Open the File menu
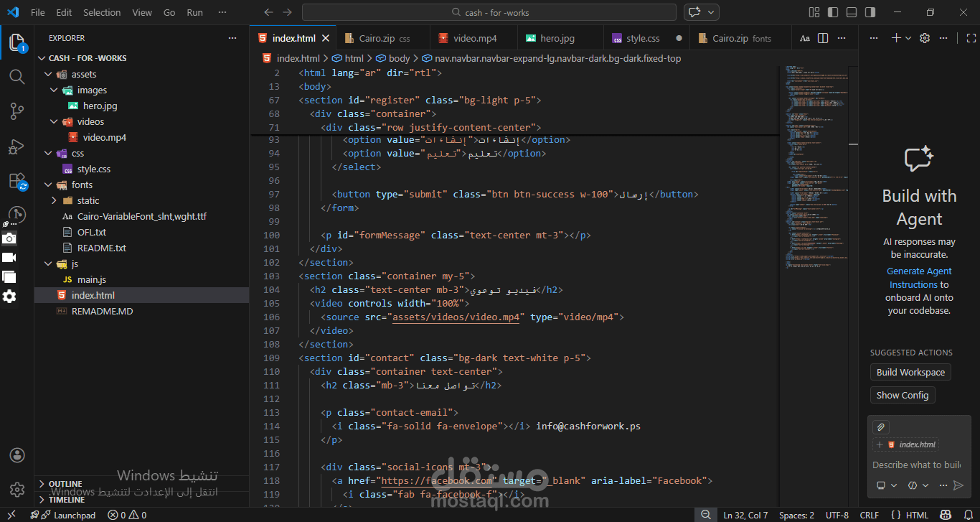980x522 pixels. click(x=38, y=12)
